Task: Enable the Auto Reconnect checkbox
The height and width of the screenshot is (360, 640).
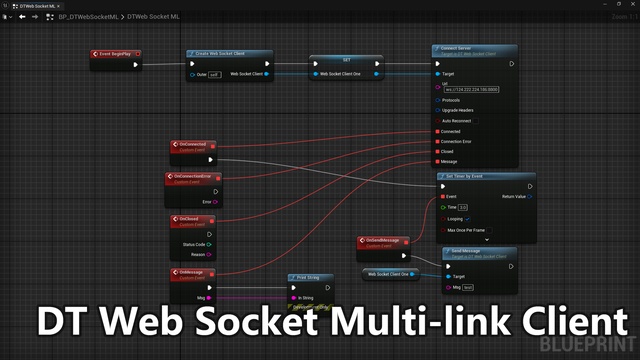Action: click(476, 121)
